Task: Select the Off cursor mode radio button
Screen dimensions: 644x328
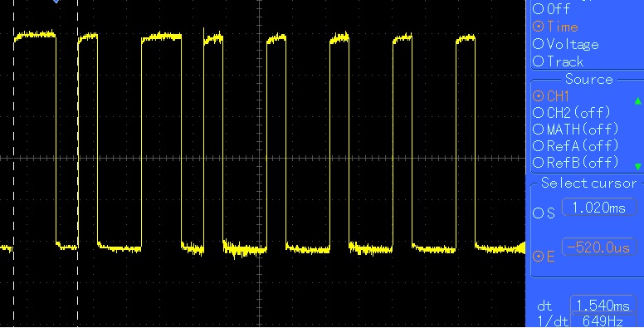Action: point(538,8)
